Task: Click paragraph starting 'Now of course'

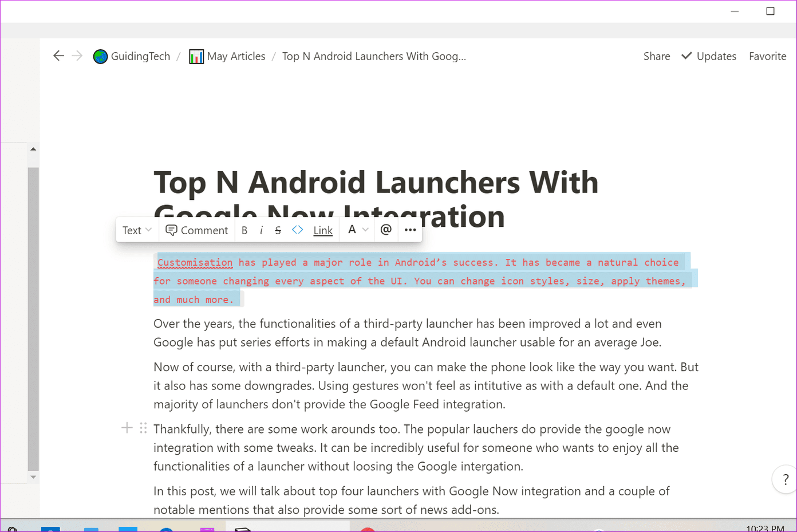Action: tap(426, 385)
